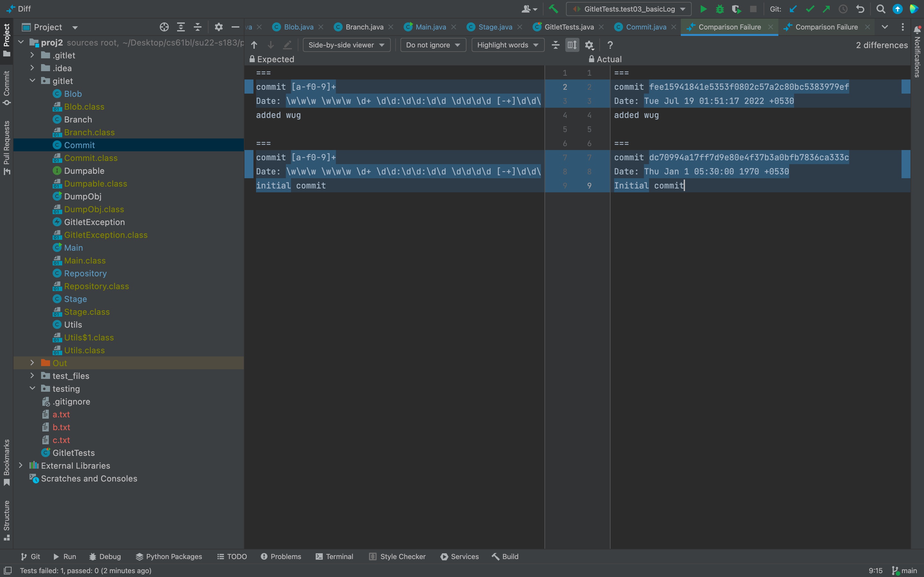Run the GitletTests.test03_basicLog configuration
Image resolution: width=924 pixels, height=577 pixels.
[x=703, y=9]
